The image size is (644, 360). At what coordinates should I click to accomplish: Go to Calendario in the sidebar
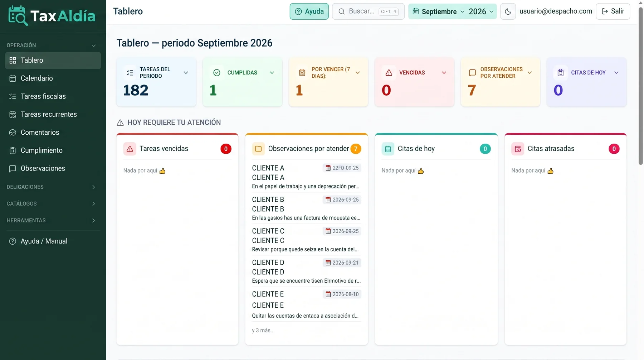click(x=53, y=78)
